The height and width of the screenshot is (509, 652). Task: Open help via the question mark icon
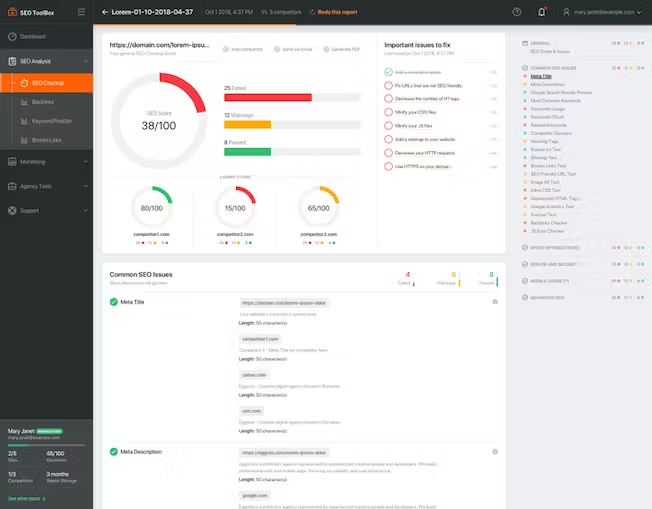click(516, 12)
